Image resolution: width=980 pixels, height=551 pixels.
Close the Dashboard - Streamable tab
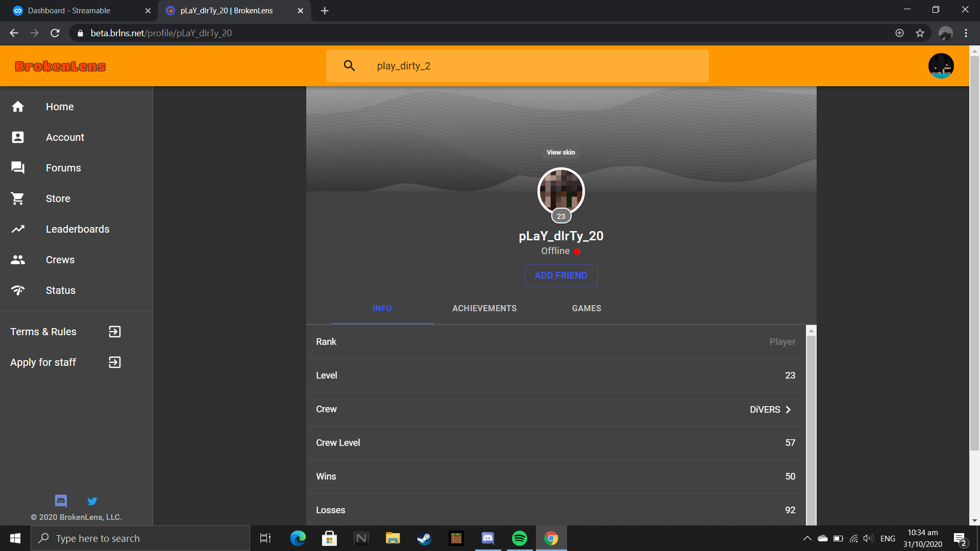pyautogui.click(x=148, y=11)
